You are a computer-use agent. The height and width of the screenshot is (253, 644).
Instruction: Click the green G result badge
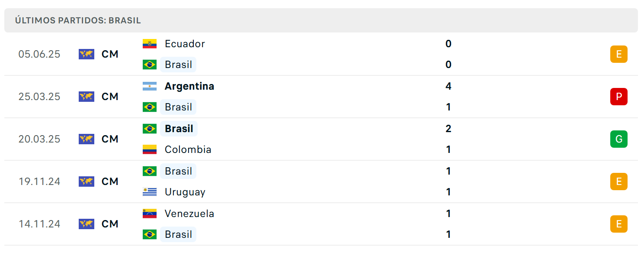[x=619, y=139]
